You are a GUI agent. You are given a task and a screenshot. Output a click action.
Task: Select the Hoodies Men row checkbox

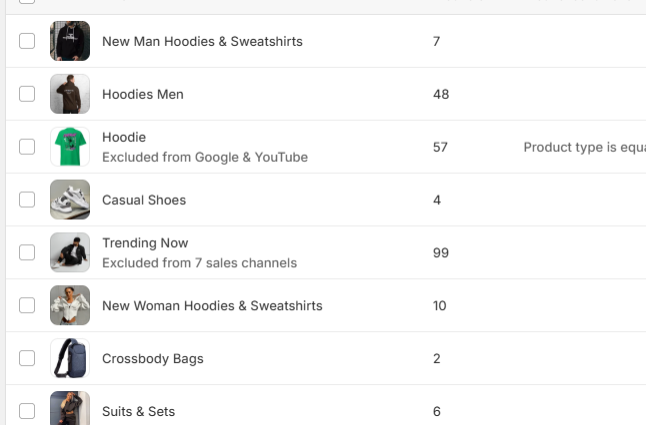point(27,94)
